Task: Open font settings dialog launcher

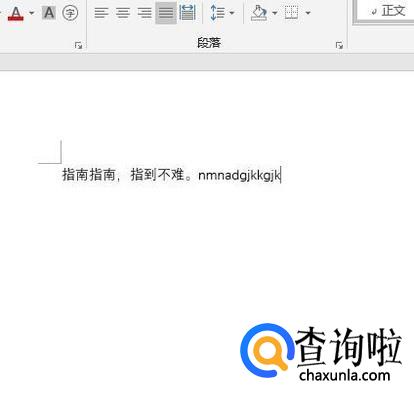Action: tap(78, 45)
